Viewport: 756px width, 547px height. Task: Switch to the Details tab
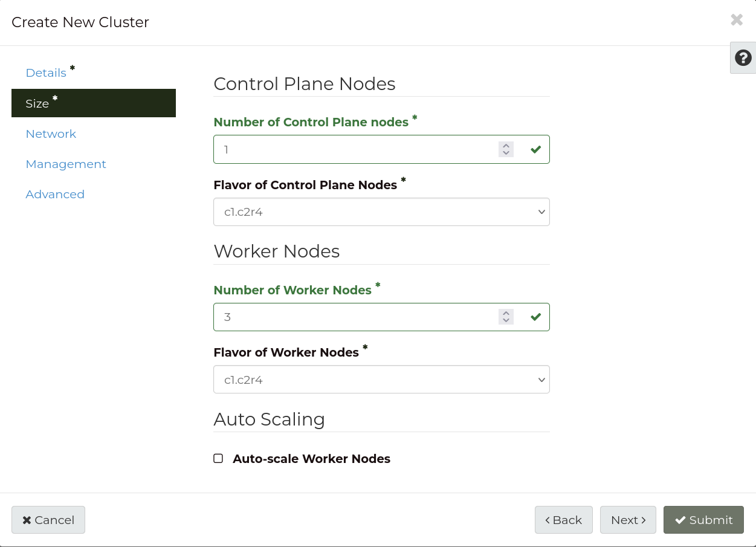(x=46, y=73)
